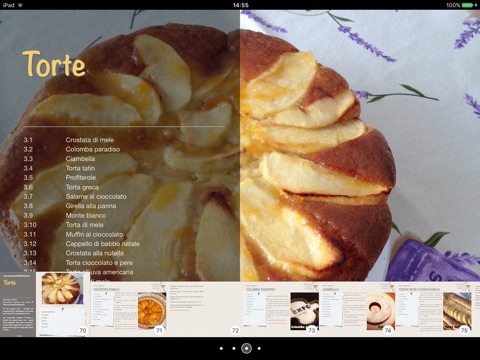
Task: Open the Colomba paradiso entry 3.2
Action: pyautogui.click(x=93, y=149)
